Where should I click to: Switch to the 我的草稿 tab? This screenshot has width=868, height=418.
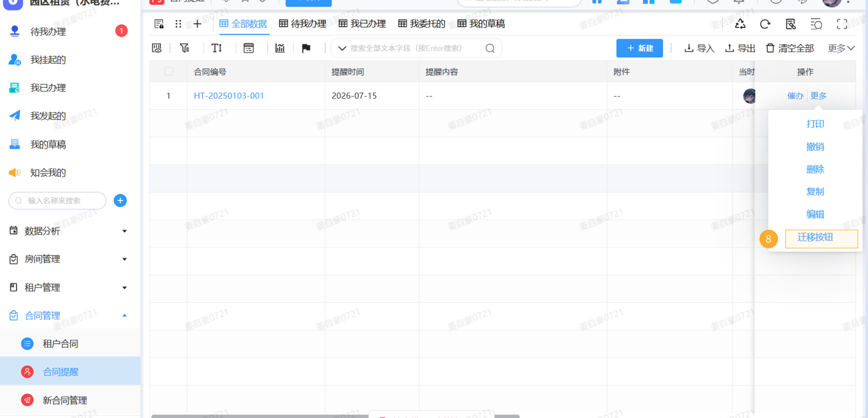pos(481,24)
